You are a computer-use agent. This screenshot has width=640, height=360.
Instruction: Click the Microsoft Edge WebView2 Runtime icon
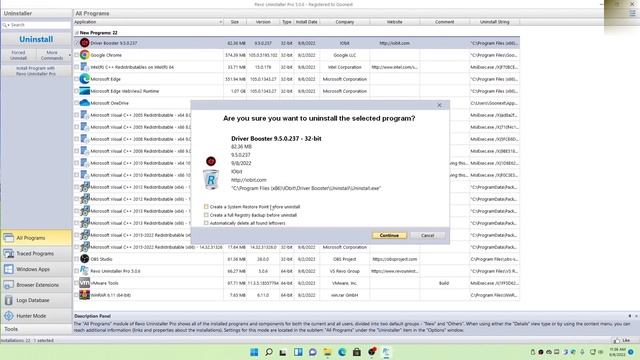pyautogui.click(x=84, y=91)
